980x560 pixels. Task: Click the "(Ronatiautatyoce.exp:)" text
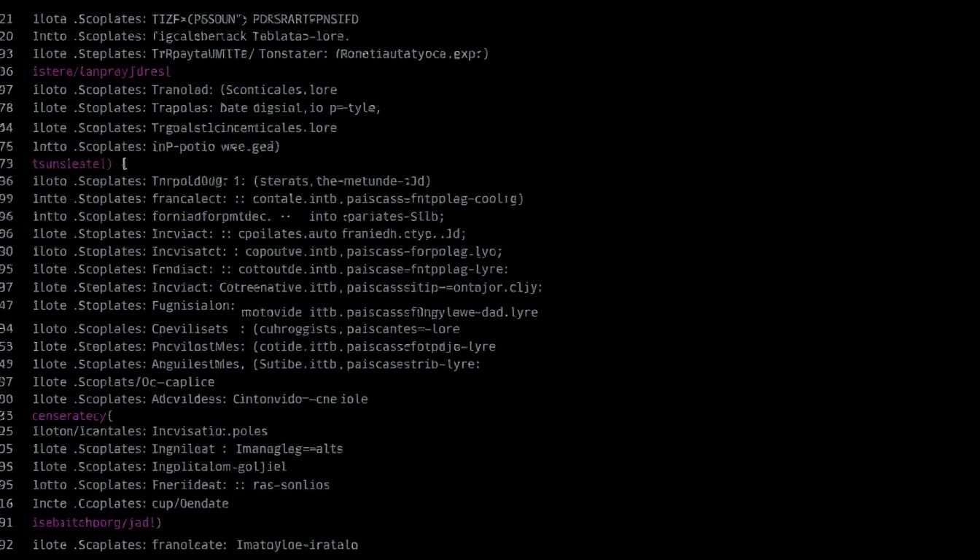(x=412, y=53)
